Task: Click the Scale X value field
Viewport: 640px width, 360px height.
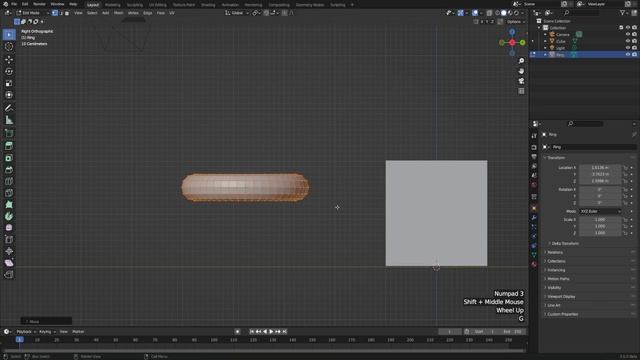Action: (x=600, y=220)
